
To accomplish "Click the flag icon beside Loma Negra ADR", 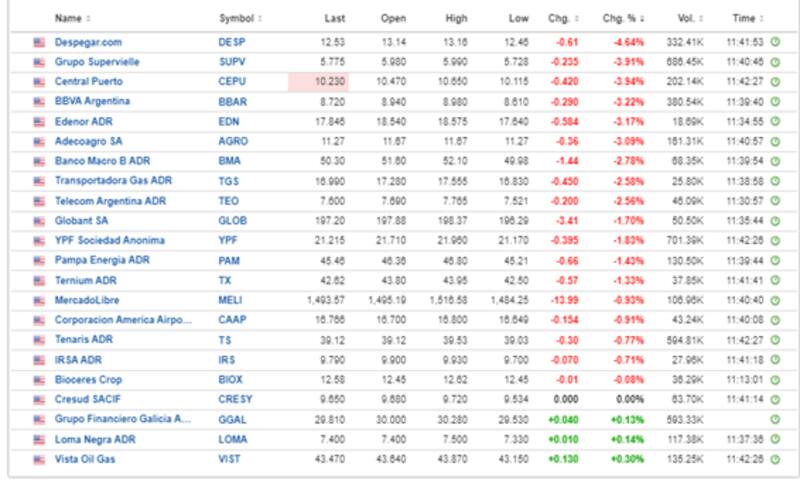I will [x=40, y=438].
